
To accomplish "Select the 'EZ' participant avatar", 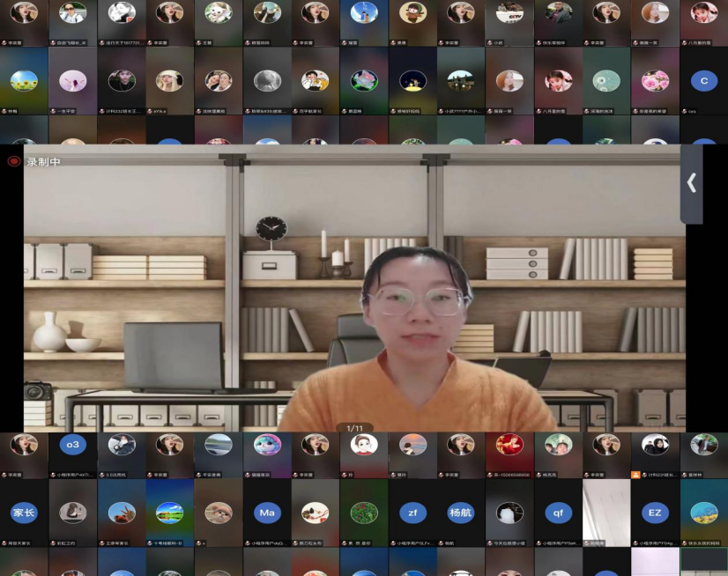I will tap(655, 513).
